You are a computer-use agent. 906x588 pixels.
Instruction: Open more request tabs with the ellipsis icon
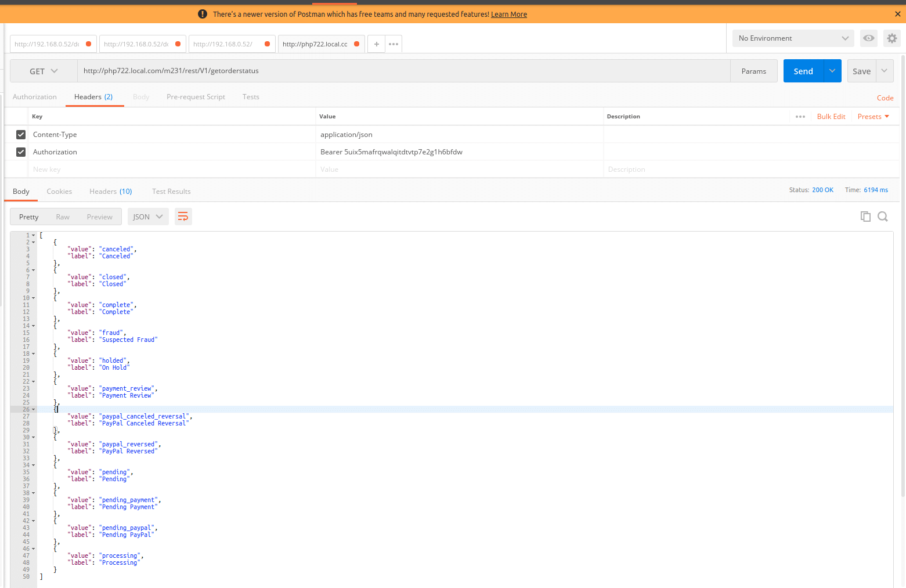coord(394,44)
